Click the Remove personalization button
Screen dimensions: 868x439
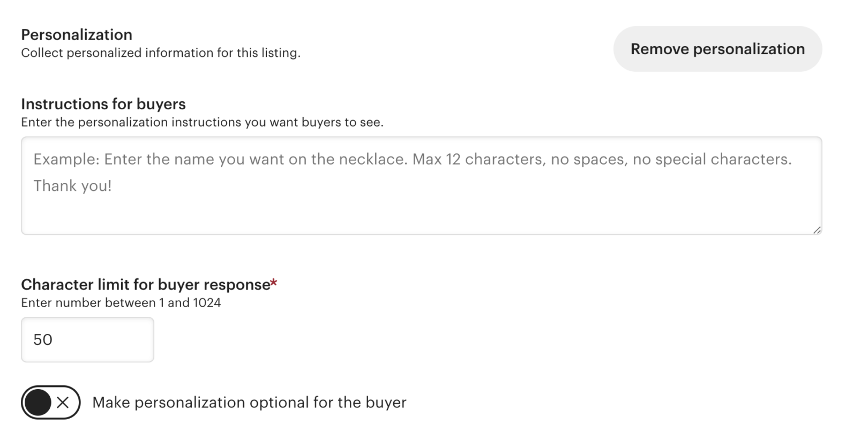[x=717, y=49]
